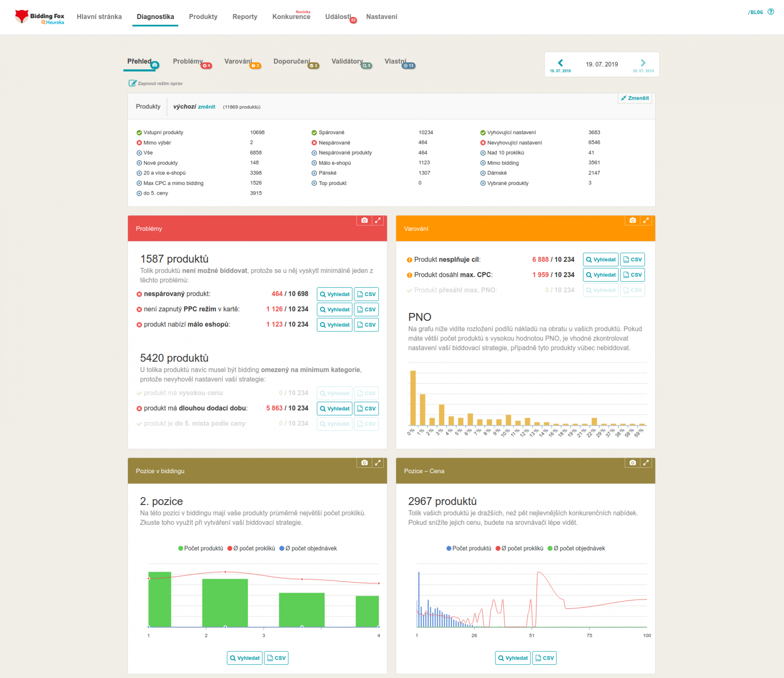Viewport: 784px width, 678px height.
Task: Open Produkty in top navigation
Action: pos(203,17)
